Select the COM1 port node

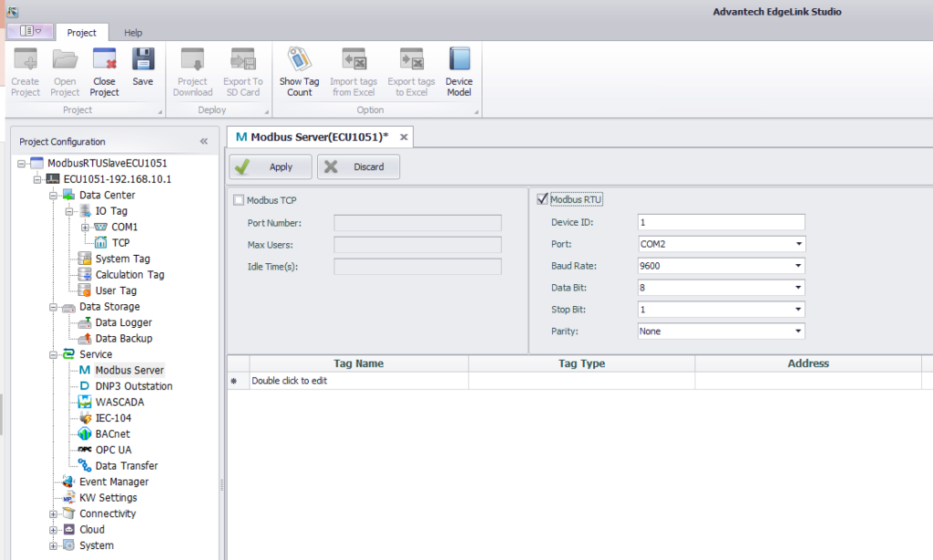124,227
